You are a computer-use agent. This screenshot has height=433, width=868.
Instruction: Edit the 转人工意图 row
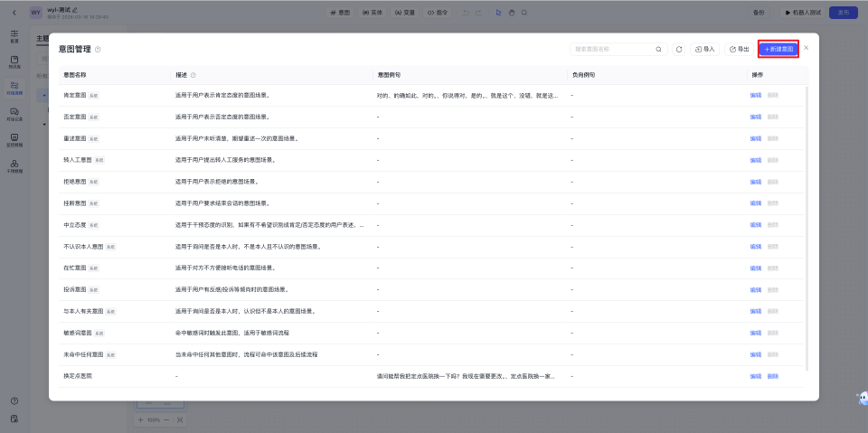(x=755, y=159)
